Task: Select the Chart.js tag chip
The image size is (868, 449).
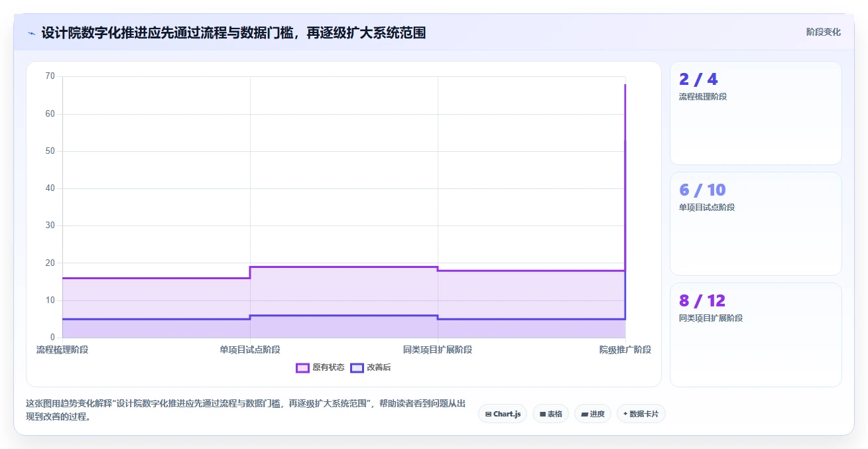Action: point(503,414)
